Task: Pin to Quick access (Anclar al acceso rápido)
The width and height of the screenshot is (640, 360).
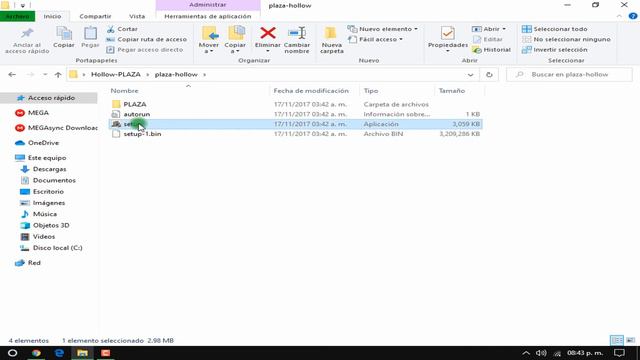Action: (x=27, y=40)
